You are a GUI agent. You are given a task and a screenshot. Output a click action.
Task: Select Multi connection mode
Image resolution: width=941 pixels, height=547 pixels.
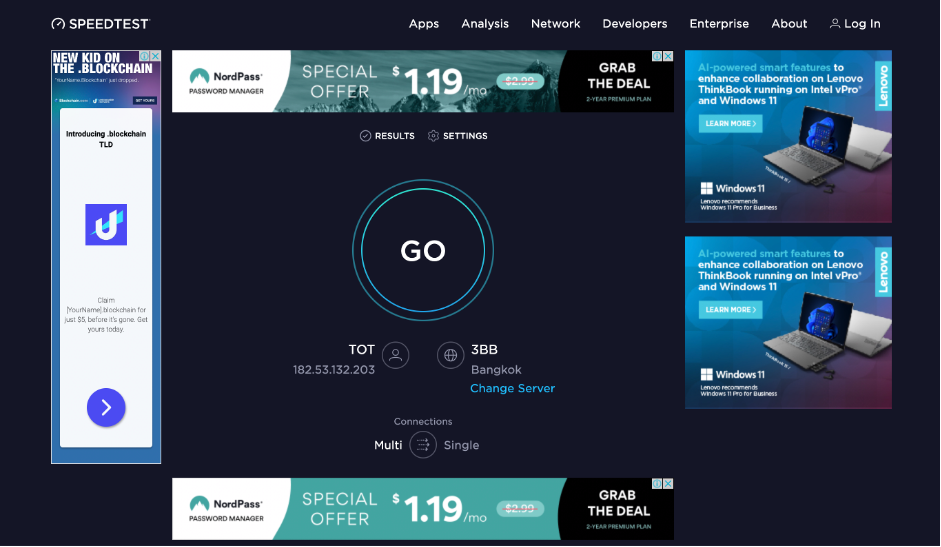[x=388, y=445]
